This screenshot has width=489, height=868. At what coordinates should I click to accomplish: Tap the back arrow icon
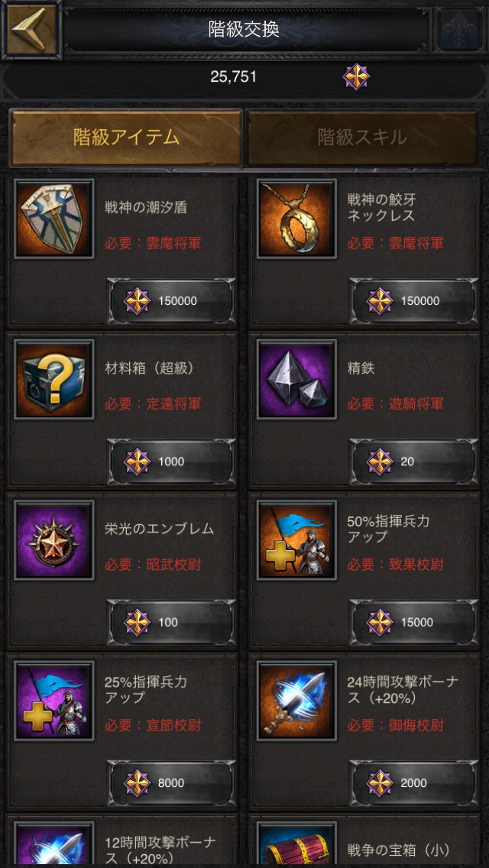coord(31,29)
